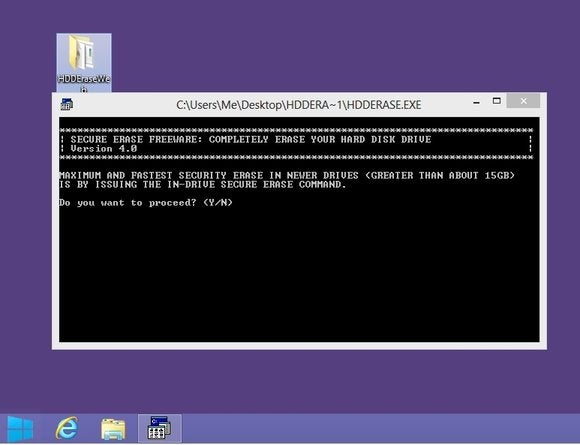The width and height of the screenshot is (580, 445).
Task: Open the HDDERASE window system menu icon
Action: point(67,105)
